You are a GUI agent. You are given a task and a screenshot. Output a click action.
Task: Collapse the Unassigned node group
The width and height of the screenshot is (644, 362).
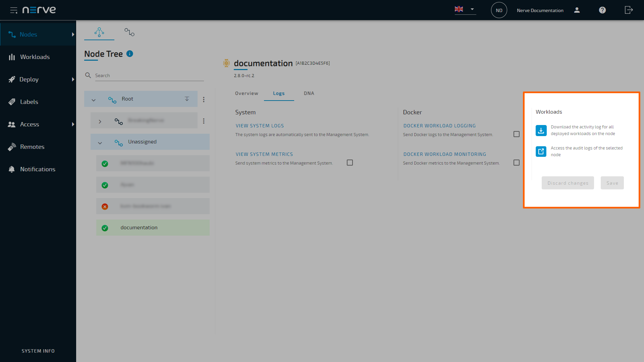pyautogui.click(x=100, y=142)
